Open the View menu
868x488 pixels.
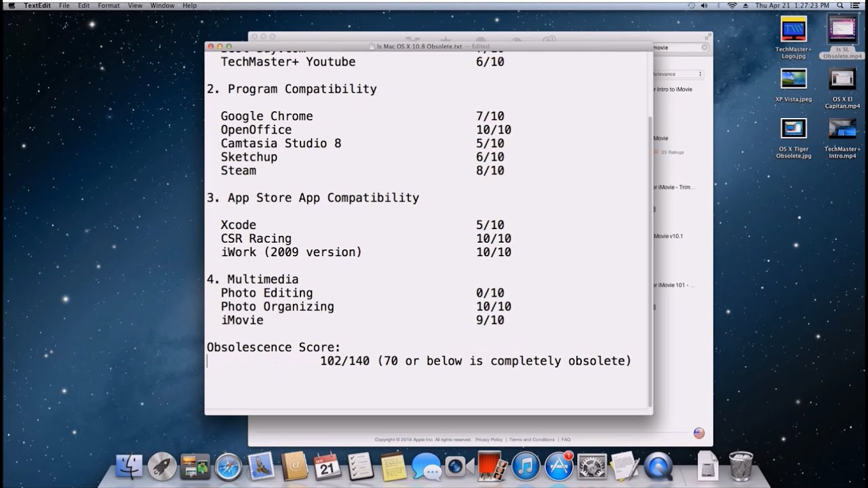tap(135, 5)
